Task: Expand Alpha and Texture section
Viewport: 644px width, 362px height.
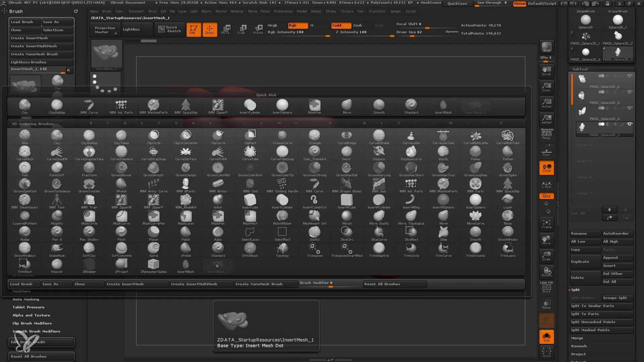Action: pos(31,315)
